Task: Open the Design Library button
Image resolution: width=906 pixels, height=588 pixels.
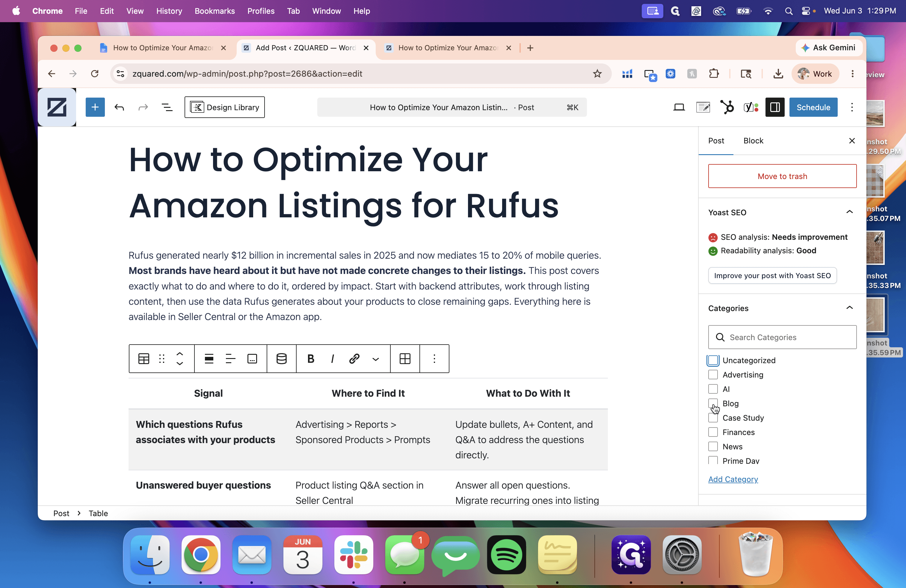Action: 224,107
